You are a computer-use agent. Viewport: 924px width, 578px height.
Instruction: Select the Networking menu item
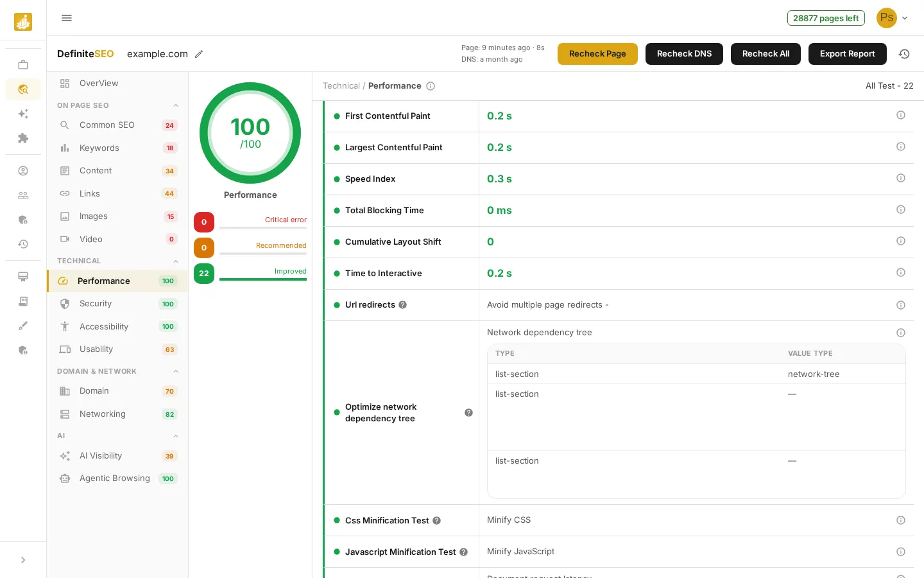pos(117,414)
